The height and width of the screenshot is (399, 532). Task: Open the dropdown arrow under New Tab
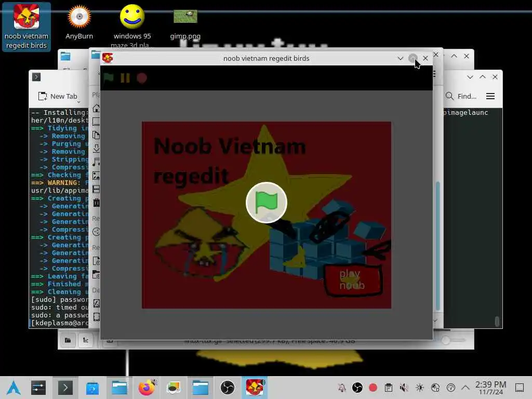tap(79, 102)
